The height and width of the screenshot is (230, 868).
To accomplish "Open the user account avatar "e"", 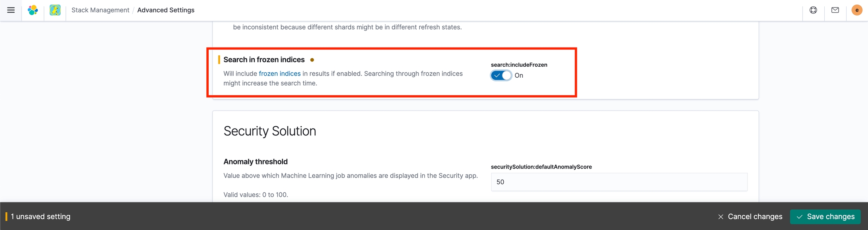I will [857, 10].
